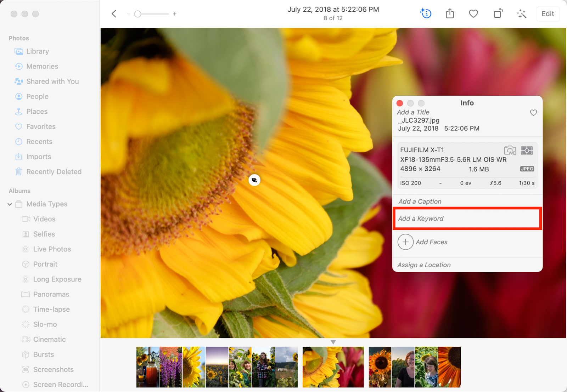The image size is (567, 392).
Task: Click the triangle above the thumbnail strip
Action: point(333,342)
